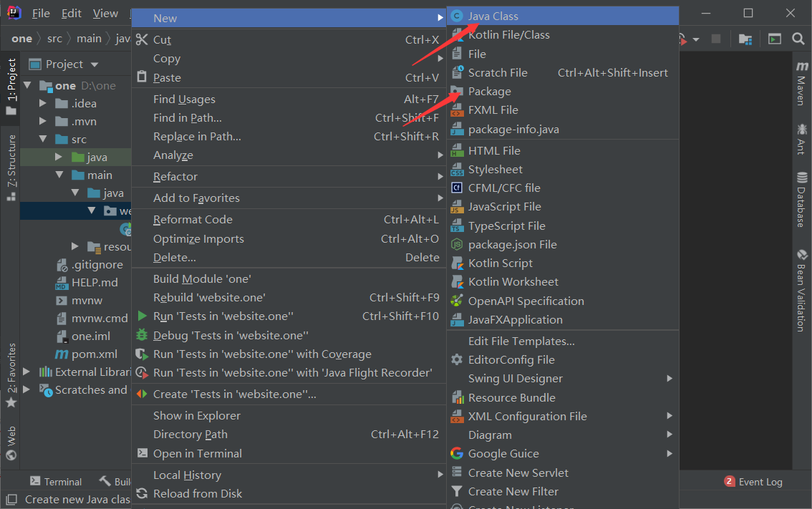Click the Debug bug icon

coord(142,335)
